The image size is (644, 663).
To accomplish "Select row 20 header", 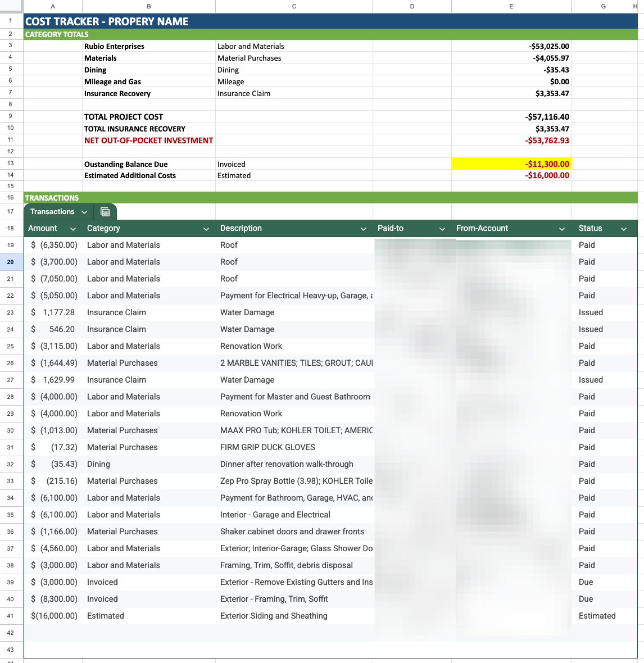I will (x=11, y=262).
